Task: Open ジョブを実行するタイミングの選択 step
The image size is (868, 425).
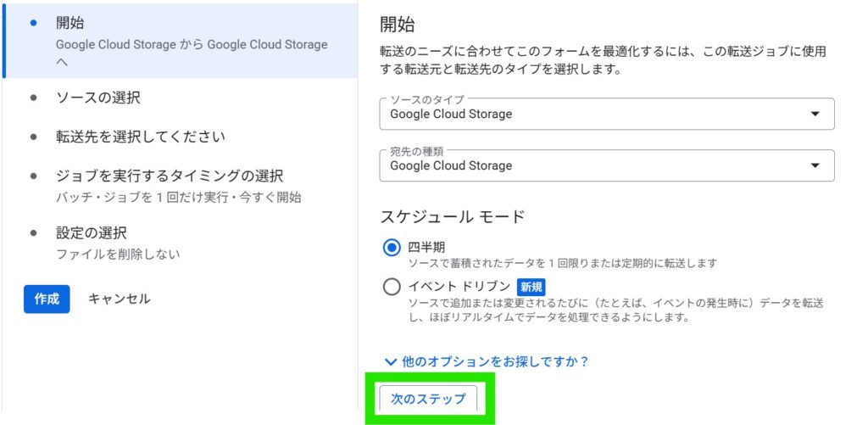Action: [x=169, y=176]
